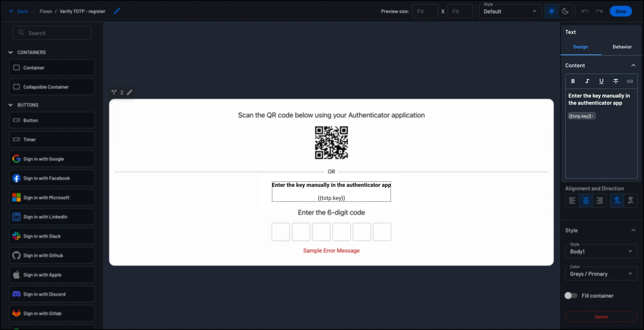Switch to dark mode preview
Viewport: 644px width, 330px height.
pyautogui.click(x=565, y=11)
